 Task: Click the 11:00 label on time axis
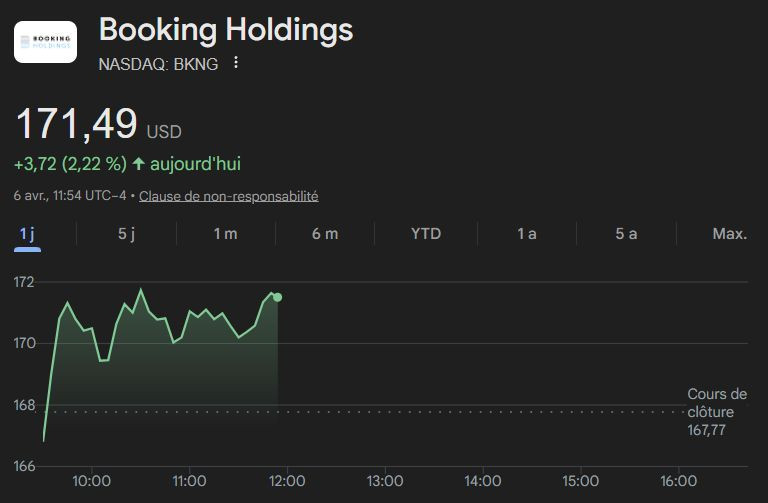[189, 481]
